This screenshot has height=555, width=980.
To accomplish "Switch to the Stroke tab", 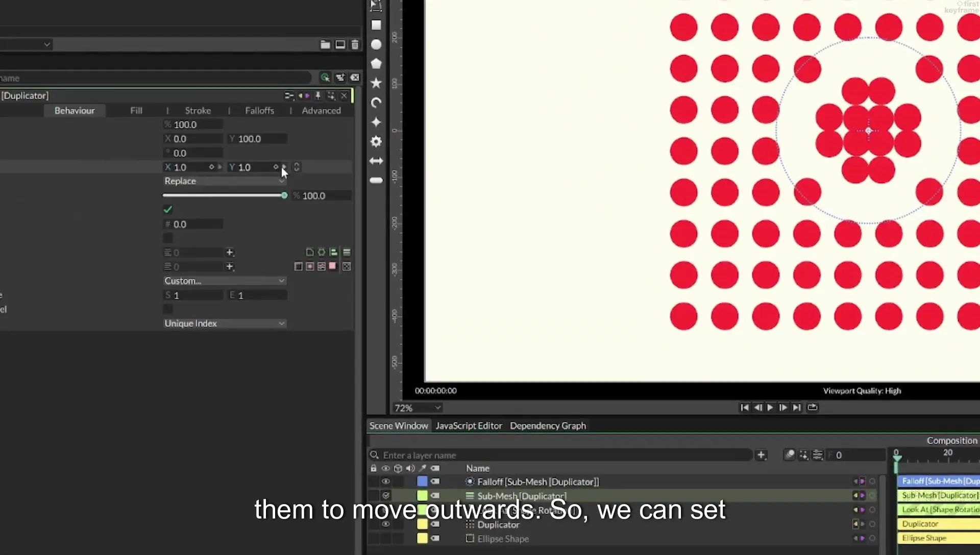I will point(198,110).
